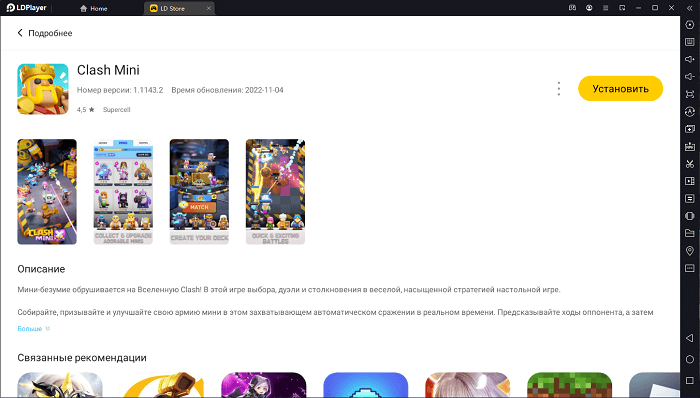700x398 pixels.
Task: Click the window-with-arrow icon left of minimize
Action: point(622,8)
